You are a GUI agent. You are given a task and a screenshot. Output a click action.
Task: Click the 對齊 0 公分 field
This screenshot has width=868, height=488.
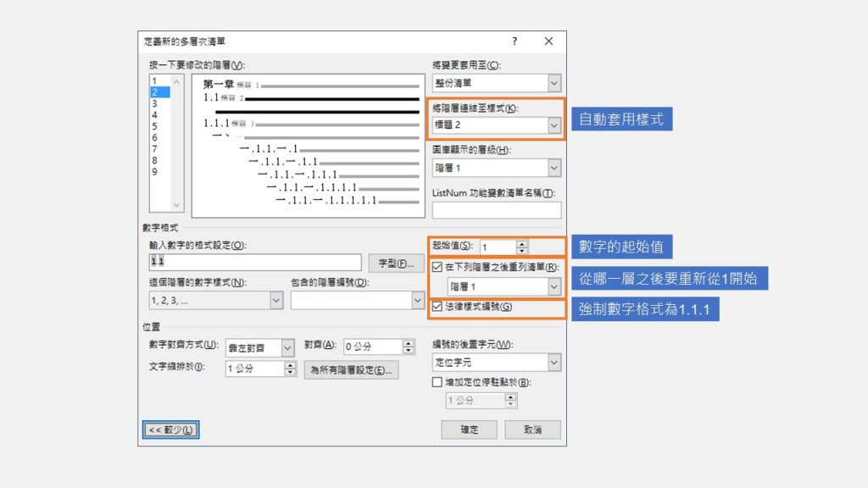click(373, 347)
